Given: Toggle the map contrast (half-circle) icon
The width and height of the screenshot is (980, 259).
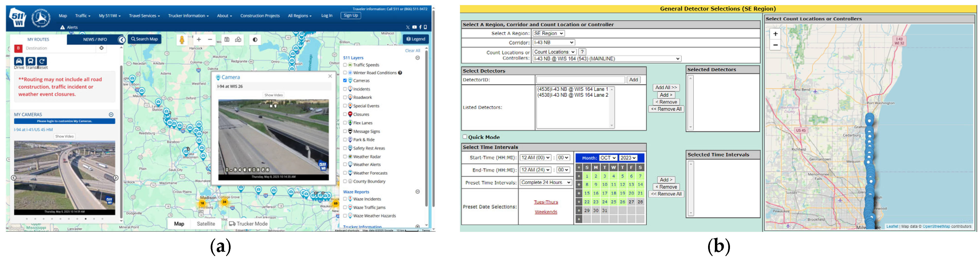Looking at the screenshot, I should point(255,40).
